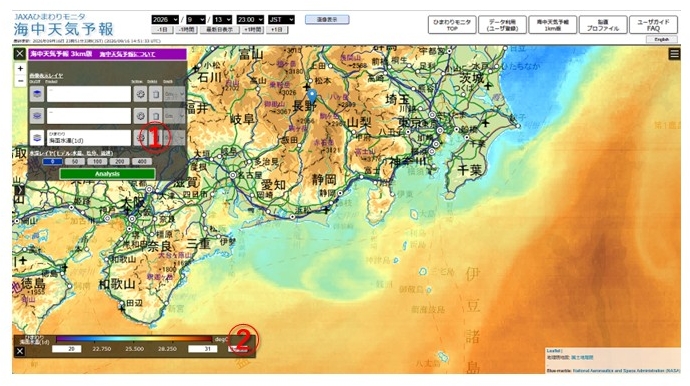Open the year dropdown showing 2026
Image resolution: width=690 pixels, height=386 pixels.
pyautogui.click(x=165, y=20)
